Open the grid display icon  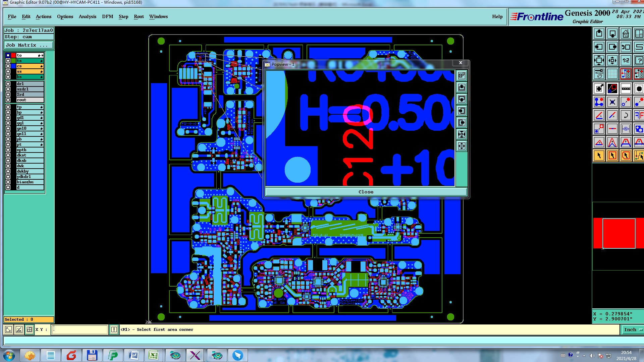[612, 74]
